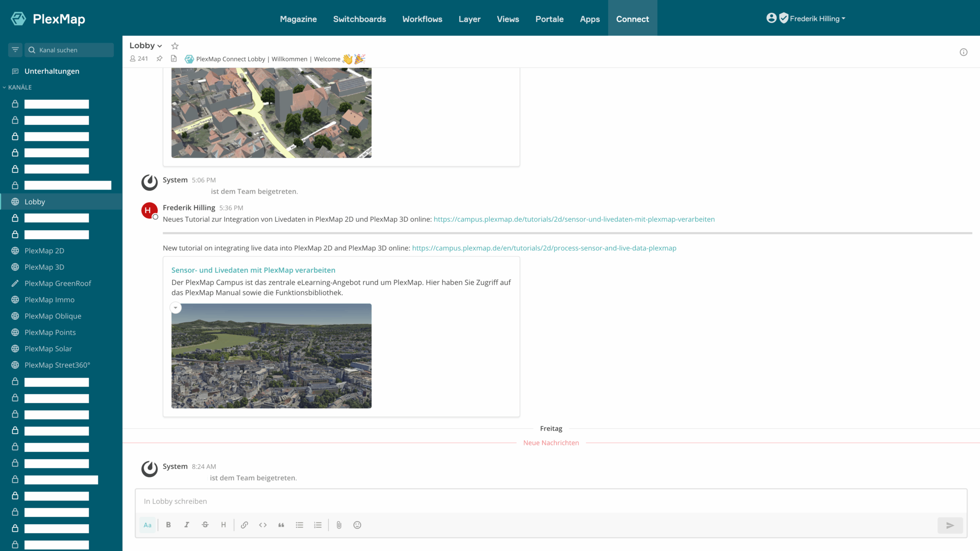The image size is (980, 551).
Task: Open German tutorial link sensor-und-livedaten
Action: 574,219
